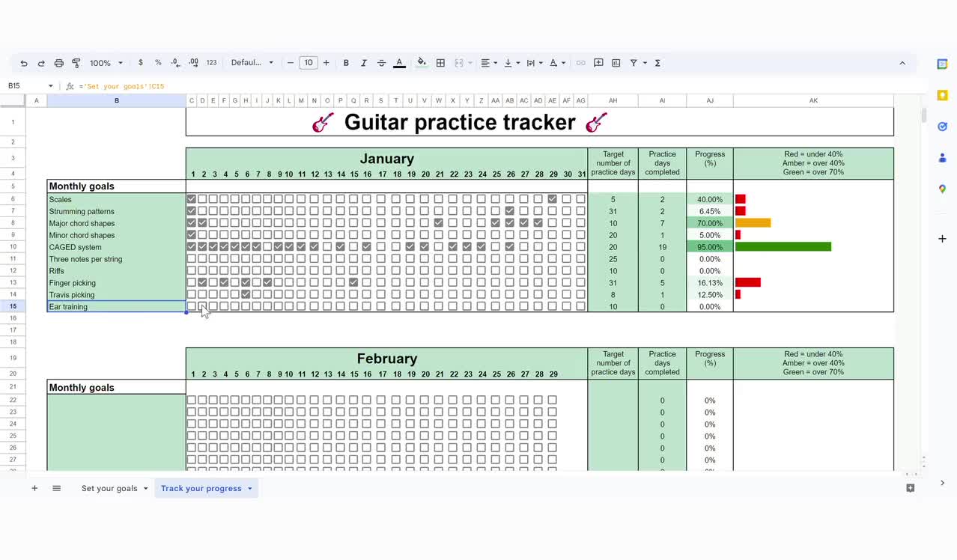Switch to the Set your goals sheet
Screen dimensions: 957x560
(109, 488)
